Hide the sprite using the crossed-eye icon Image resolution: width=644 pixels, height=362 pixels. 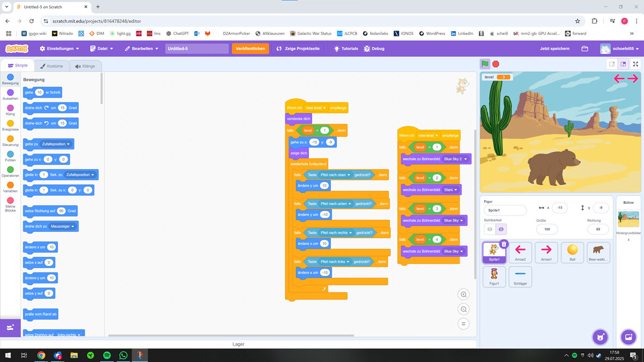pyautogui.click(x=501, y=230)
